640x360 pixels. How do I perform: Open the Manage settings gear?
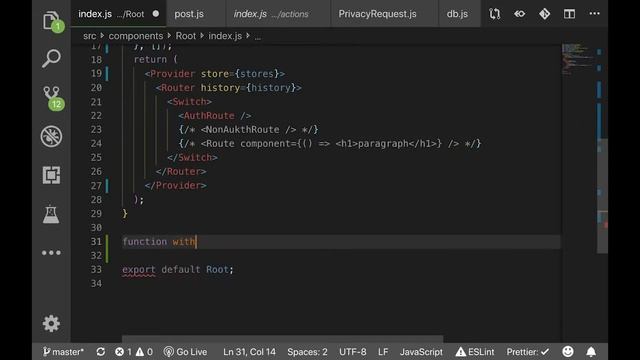[51, 324]
